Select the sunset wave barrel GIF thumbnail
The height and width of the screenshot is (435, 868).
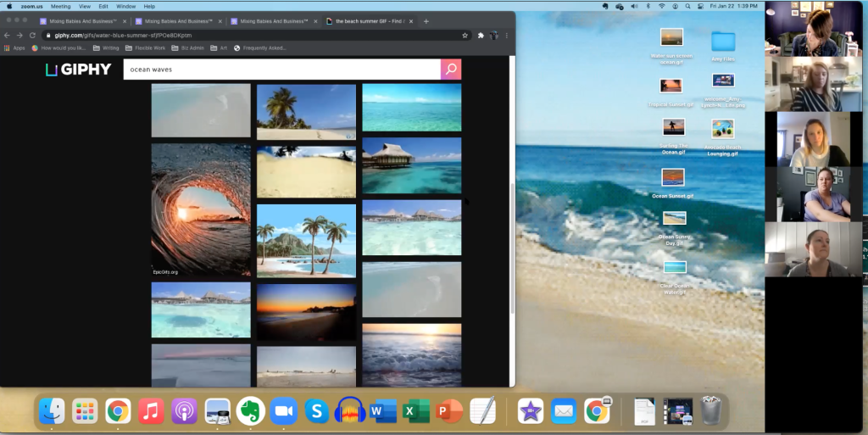point(201,209)
